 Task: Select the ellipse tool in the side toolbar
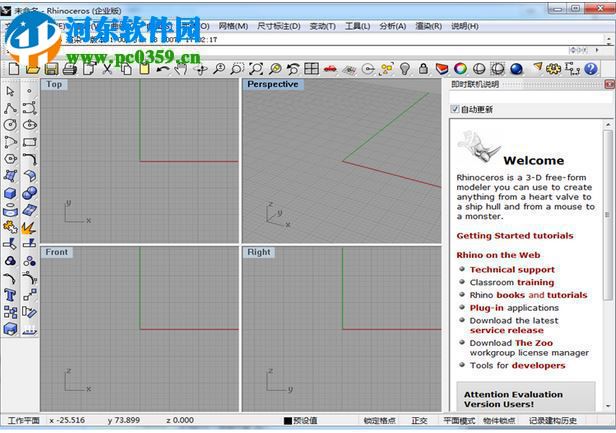point(29,125)
